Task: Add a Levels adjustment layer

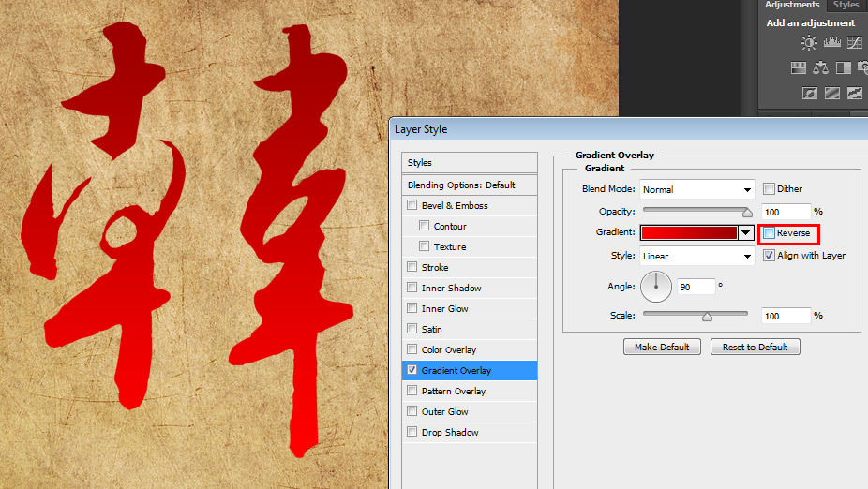Action: point(832,42)
